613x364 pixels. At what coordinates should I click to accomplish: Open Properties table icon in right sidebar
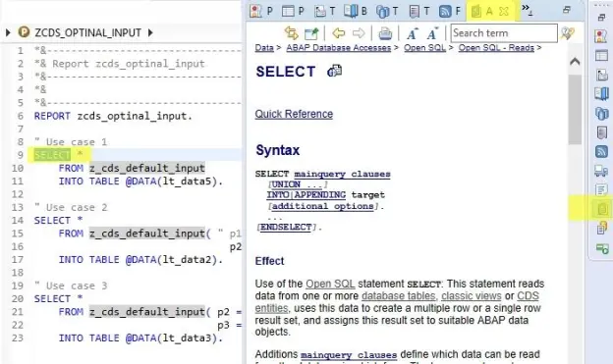pyautogui.click(x=601, y=55)
